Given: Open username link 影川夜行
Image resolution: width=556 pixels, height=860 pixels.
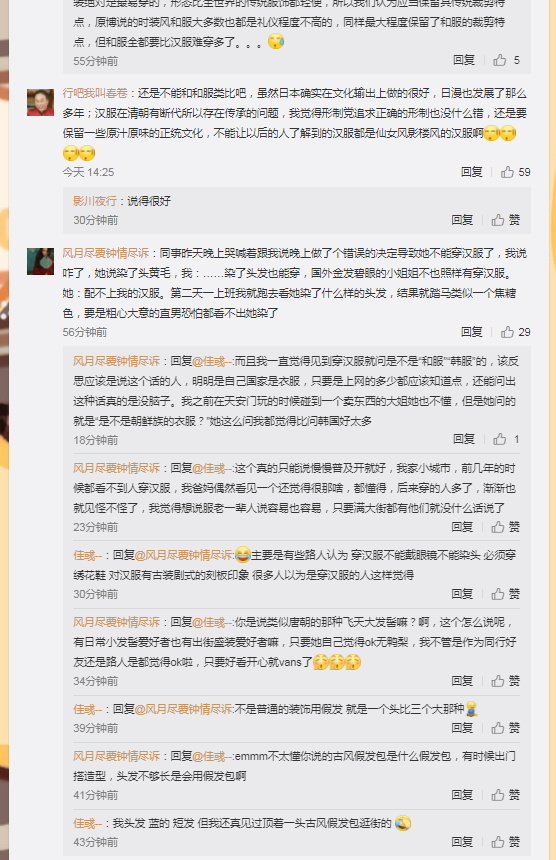Looking at the screenshot, I should (95, 201).
